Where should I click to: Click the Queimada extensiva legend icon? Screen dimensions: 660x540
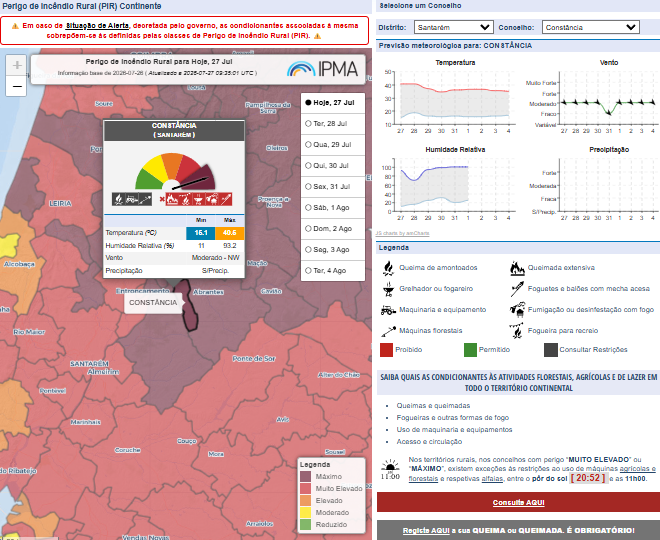pos(517,268)
